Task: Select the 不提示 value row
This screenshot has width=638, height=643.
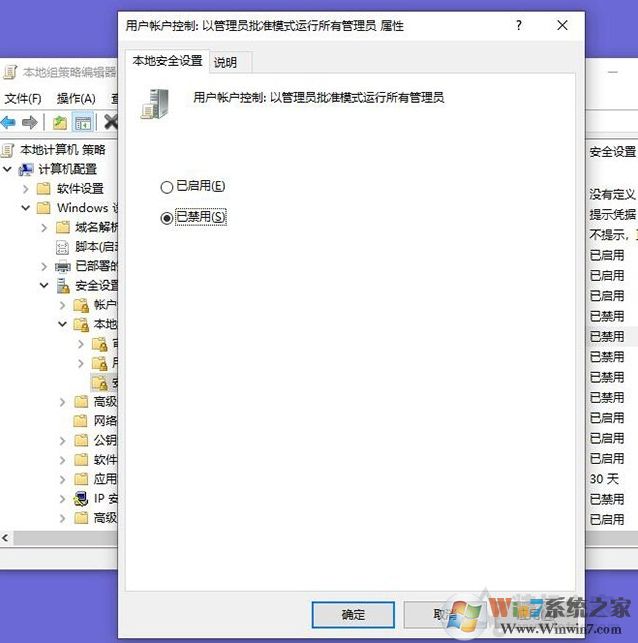Action: [x=612, y=235]
